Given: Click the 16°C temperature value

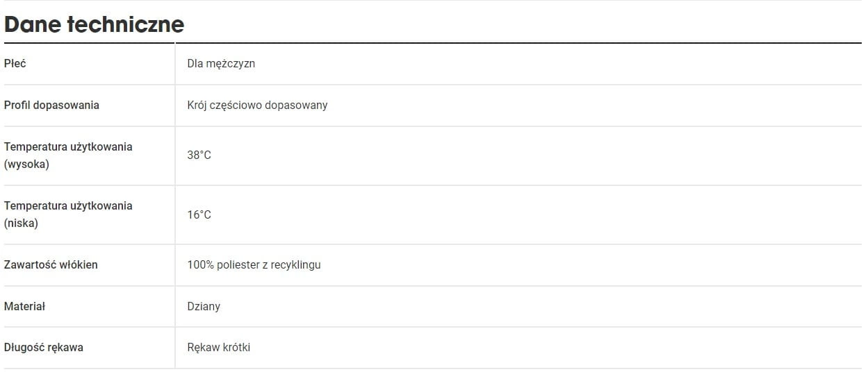Looking at the screenshot, I should [x=199, y=215].
